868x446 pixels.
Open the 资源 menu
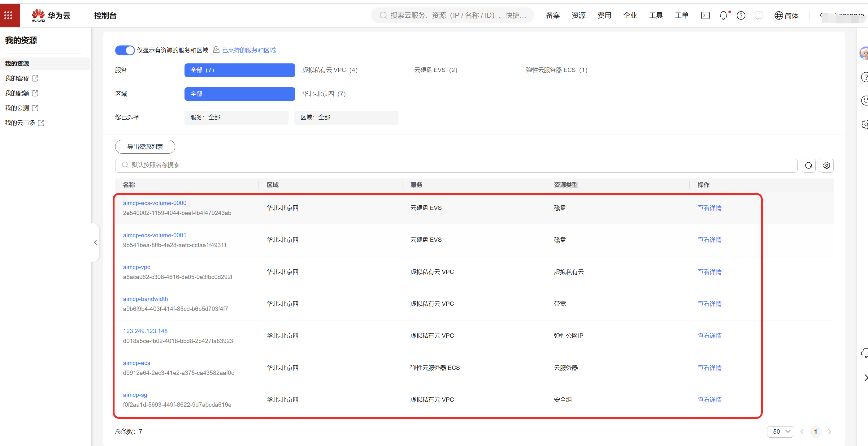[x=579, y=15]
